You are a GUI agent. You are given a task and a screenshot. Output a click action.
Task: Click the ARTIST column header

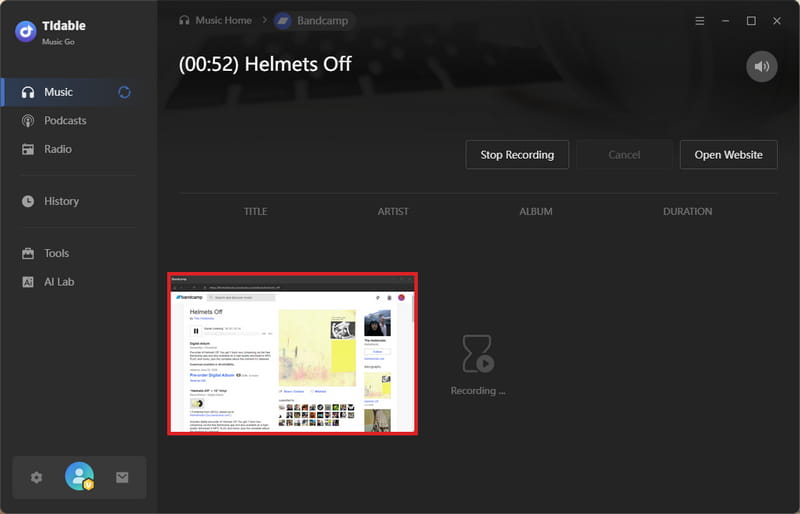coord(393,212)
